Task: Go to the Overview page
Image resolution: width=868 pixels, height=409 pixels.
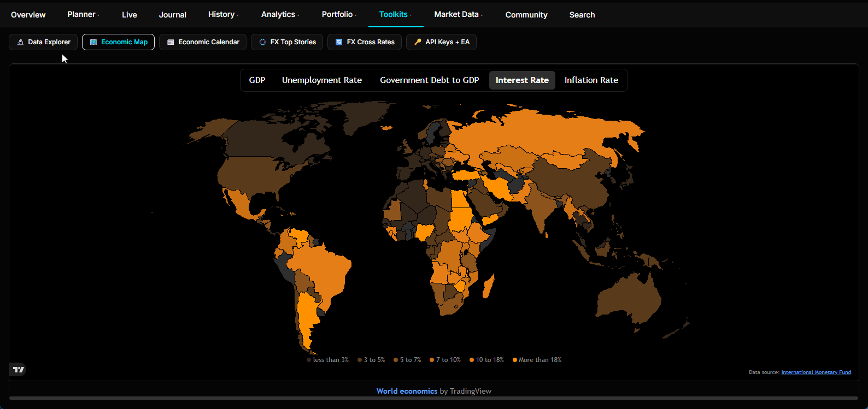Action: coord(28,15)
